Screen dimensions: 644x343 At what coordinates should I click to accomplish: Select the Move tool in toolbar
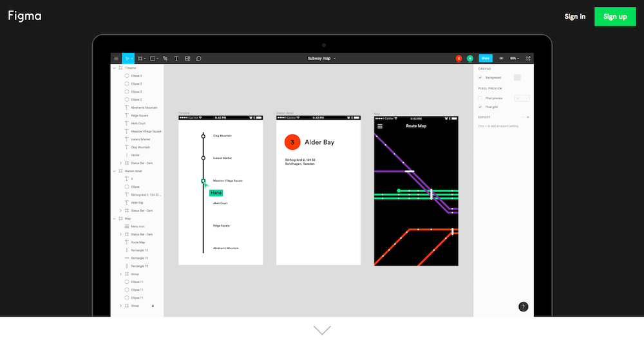(x=128, y=59)
